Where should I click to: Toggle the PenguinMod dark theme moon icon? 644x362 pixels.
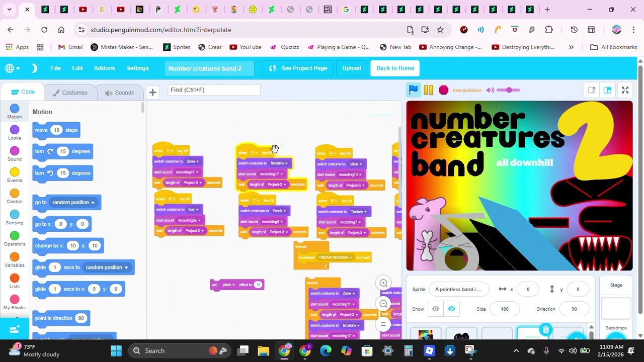(34, 68)
